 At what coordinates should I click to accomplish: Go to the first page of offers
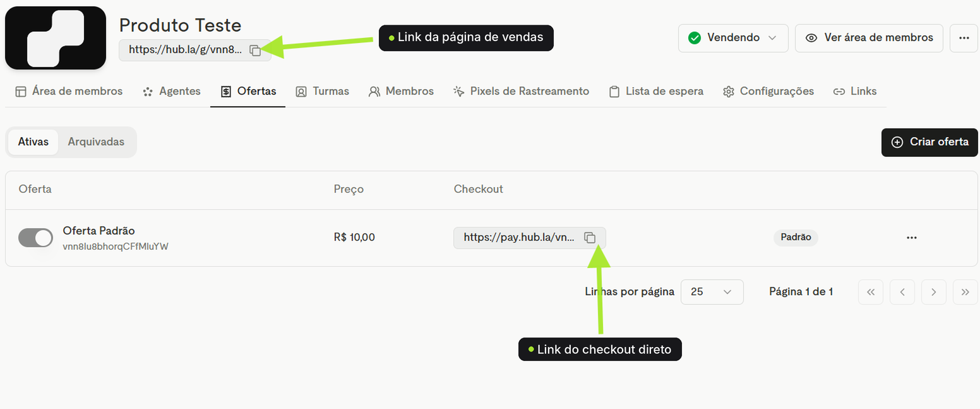(x=871, y=292)
